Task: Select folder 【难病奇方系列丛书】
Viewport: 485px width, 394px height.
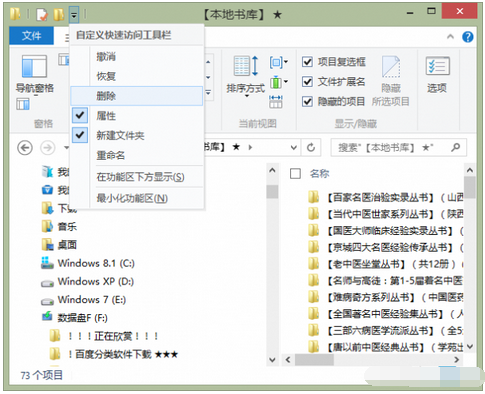Action: point(385,297)
